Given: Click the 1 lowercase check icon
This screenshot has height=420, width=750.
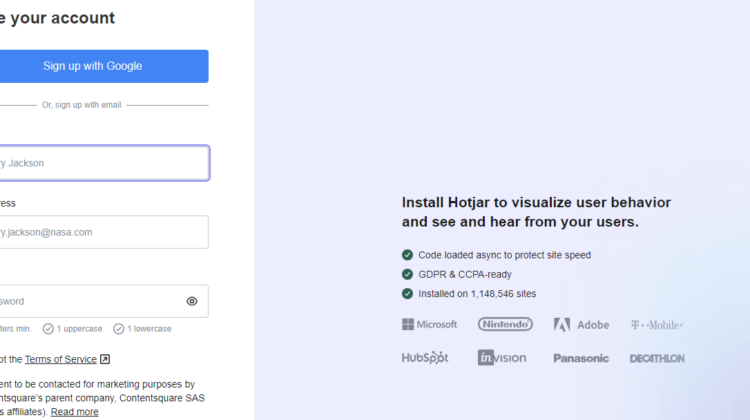Looking at the screenshot, I should [119, 329].
